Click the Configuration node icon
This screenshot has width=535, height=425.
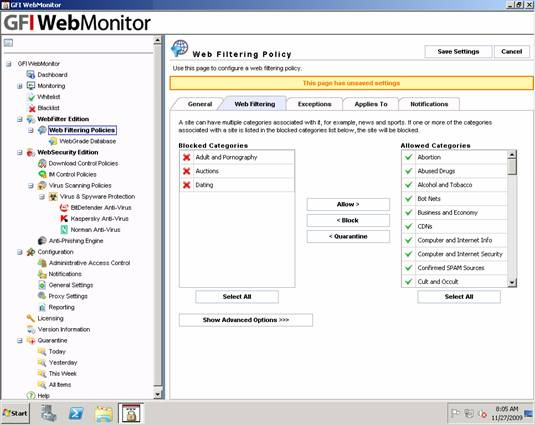(31, 252)
